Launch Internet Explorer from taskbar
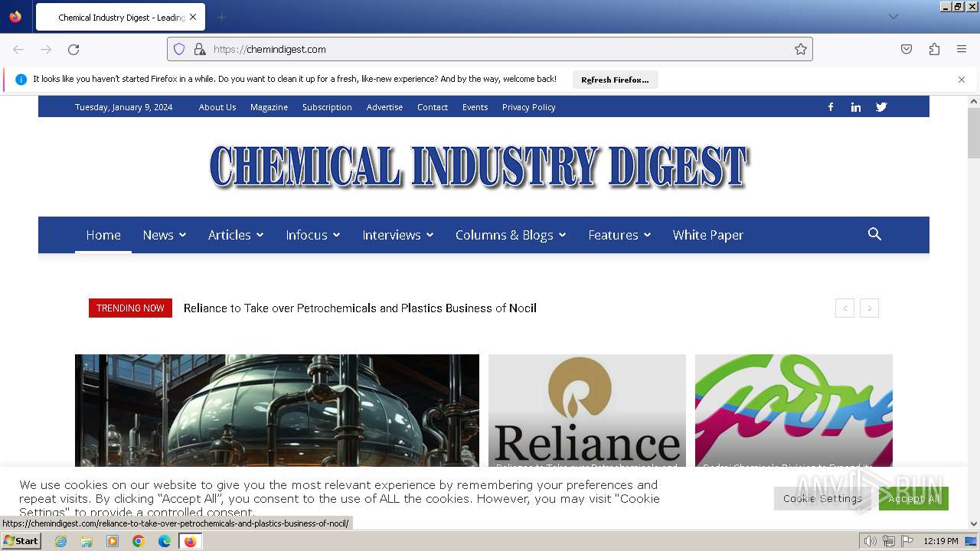Image resolution: width=980 pixels, height=551 pixels. tap(60, 541)
